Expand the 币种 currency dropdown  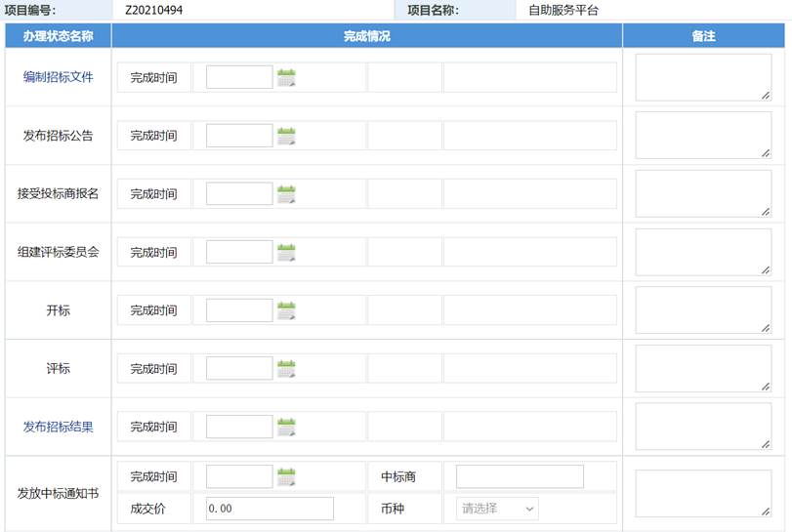tap(498, 509)
